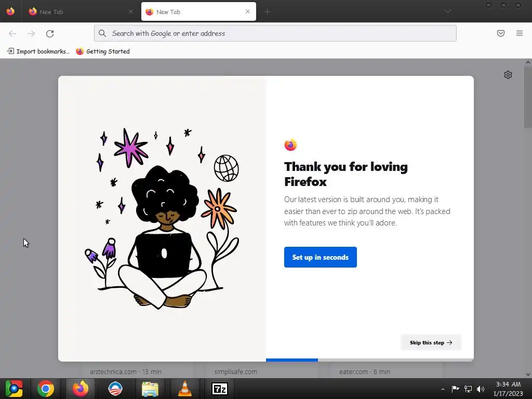Viewport: 532px width, 399px height.
Task: Go back one page
Action: 12,33
